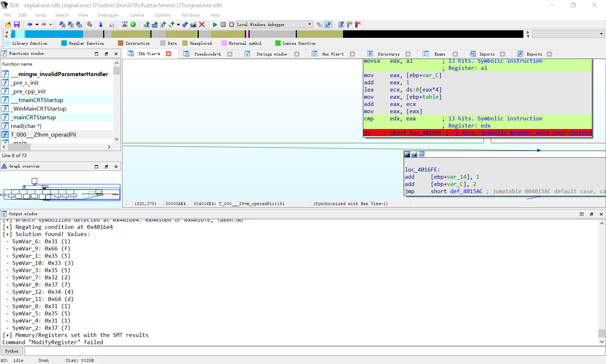Click the blue regular-function area of navigation band
The height and width of the screenshot is (364, 606).
point(54,34)
